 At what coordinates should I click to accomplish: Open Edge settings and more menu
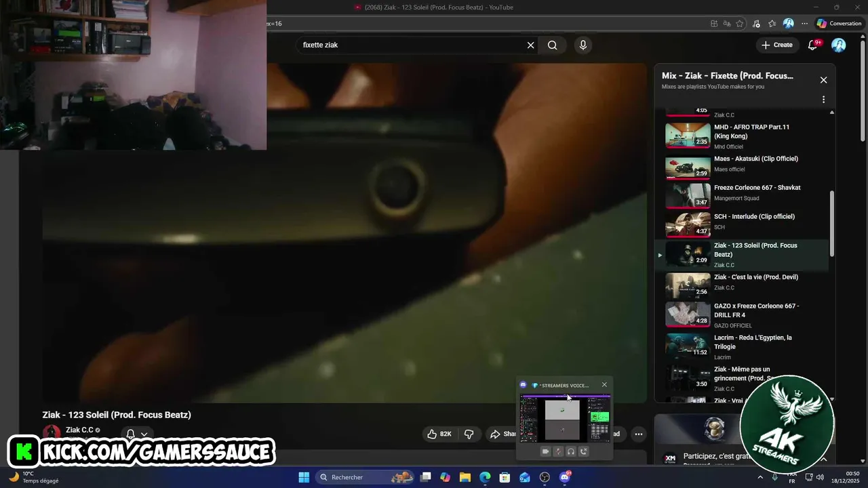coord(805,23)
